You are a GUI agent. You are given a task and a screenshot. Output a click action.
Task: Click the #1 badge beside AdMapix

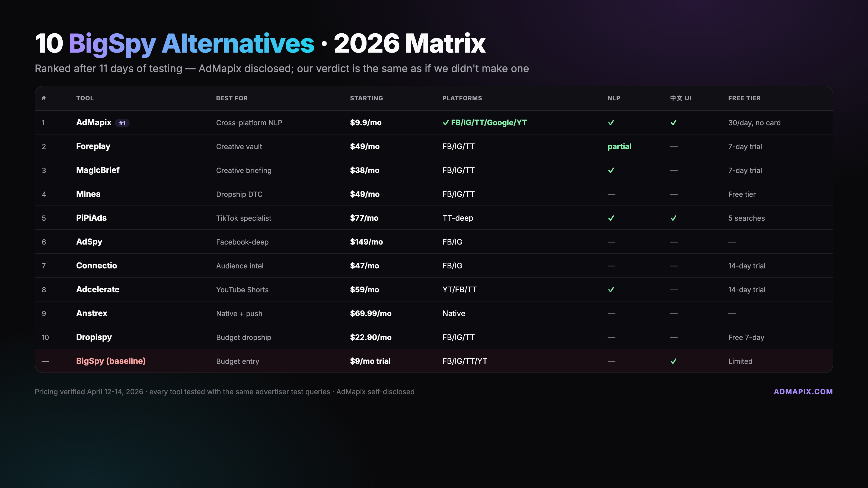tap(122, 123)
